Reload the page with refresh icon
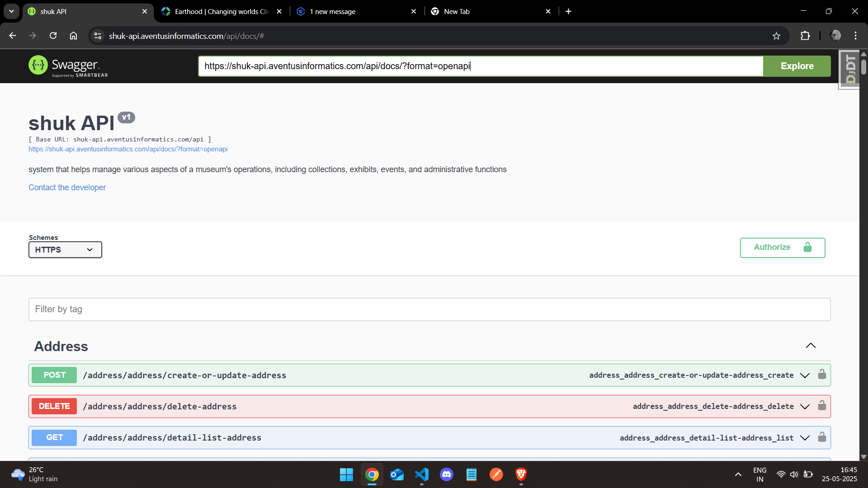Viewport: 868px width, 488px height. tap(53, 36)
